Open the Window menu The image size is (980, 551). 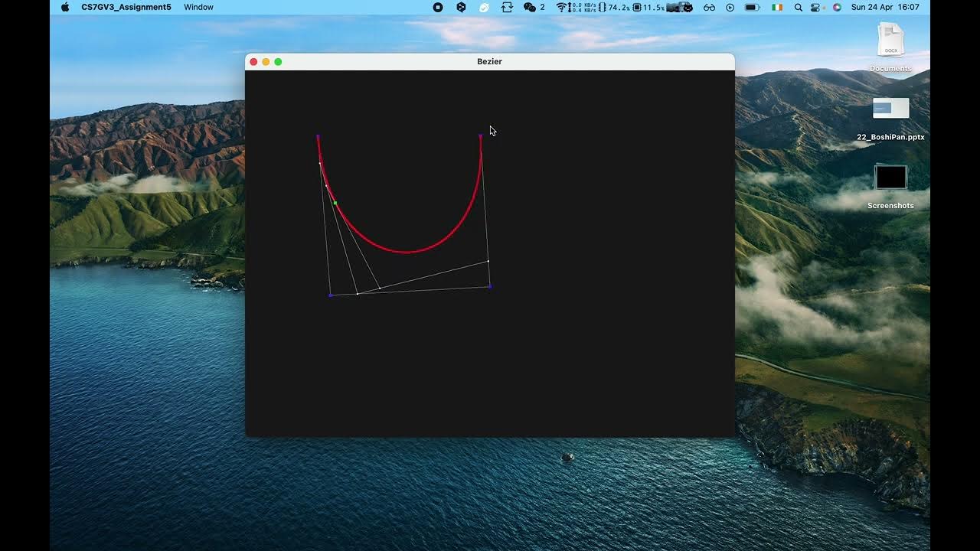(199, 7)
